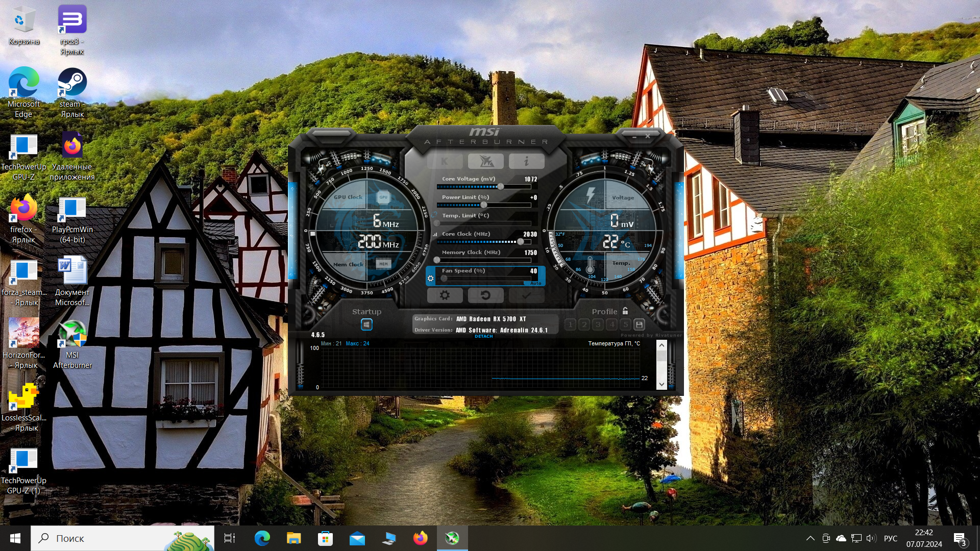Image resolution: width=980 pixels, height=551 pixels.
Task: Apply settings with the checkmark button
Action: [x=526, y=295]
